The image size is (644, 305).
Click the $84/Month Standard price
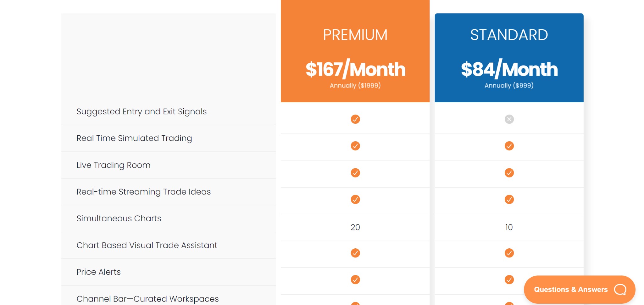(x=509, y=69)
